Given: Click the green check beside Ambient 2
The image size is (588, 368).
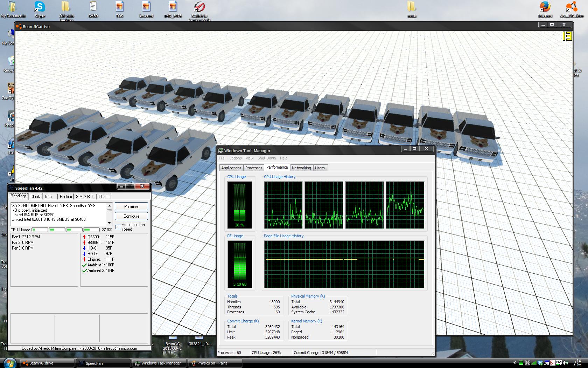Looking at the screenshot, I should pyautogui.click(x=84, y=271).
